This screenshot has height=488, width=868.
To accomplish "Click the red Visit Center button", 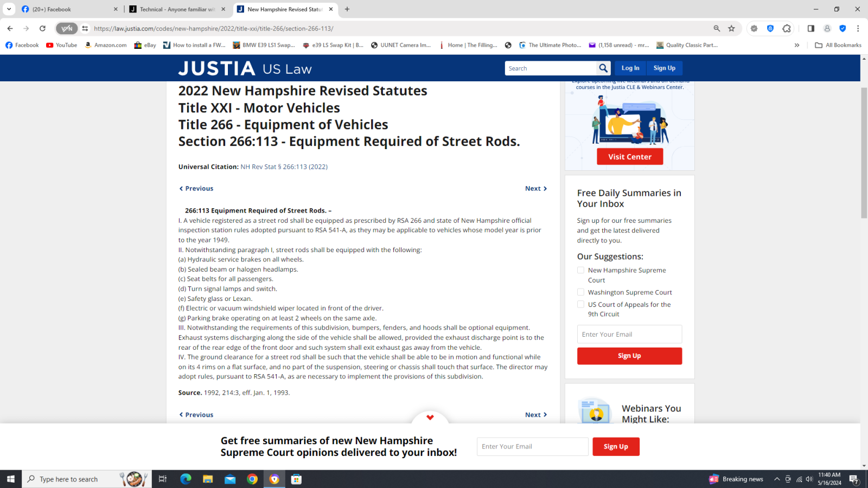I will [x=630, y=157].
